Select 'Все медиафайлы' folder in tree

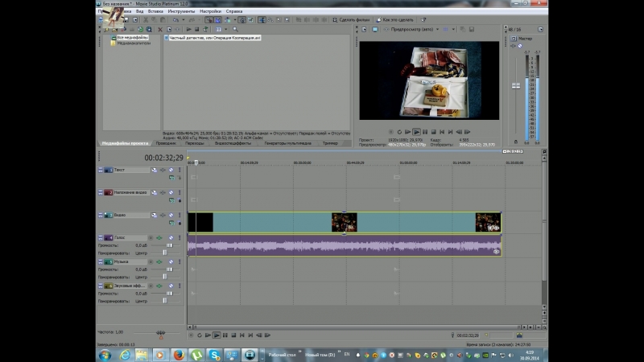(131, 37)
